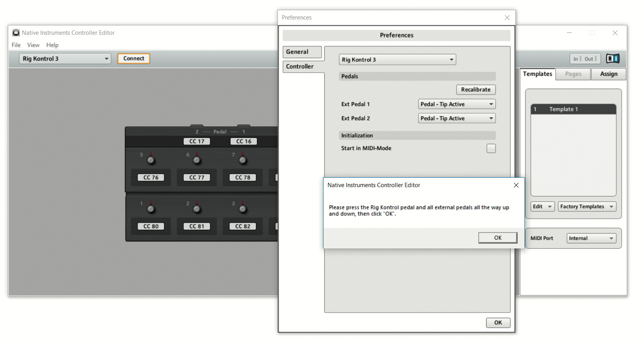Click knob 1 on the Rig Kontrol
The height and width of the screenshot is (343, 644).
[x=151, y=209]
